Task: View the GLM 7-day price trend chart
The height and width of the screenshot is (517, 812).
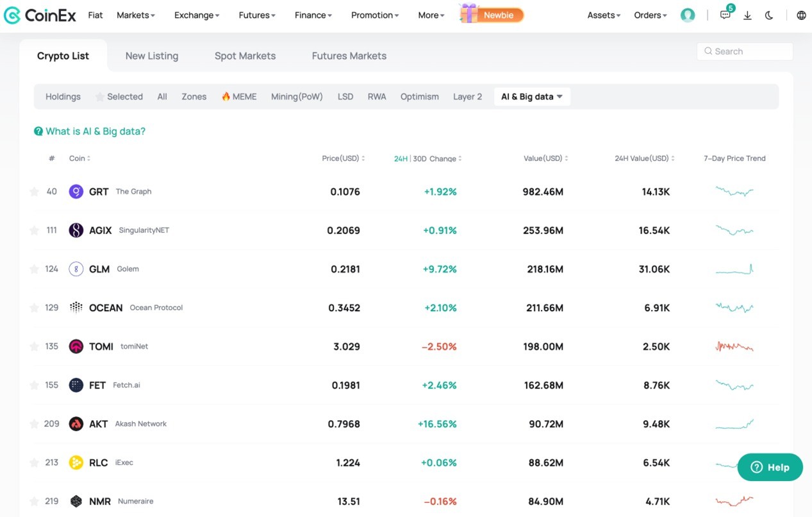Action: point(734,269)
